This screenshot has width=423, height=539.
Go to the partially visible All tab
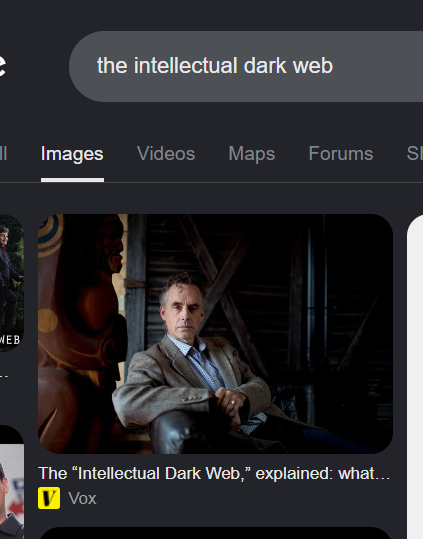tap(3, 153)
